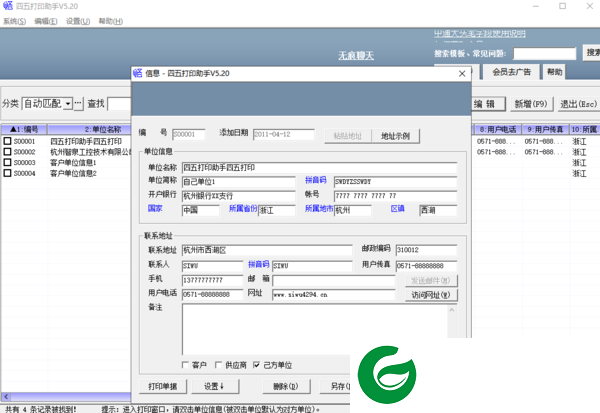Click the 用户传真 input field

[426, 266]
